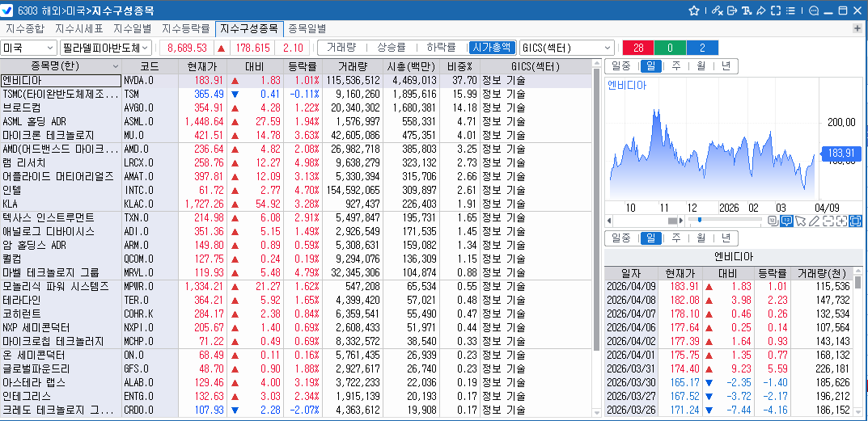Open the font size adjustment icon
The height and width of the screenshot is (421, 868).
pos(747,11)
